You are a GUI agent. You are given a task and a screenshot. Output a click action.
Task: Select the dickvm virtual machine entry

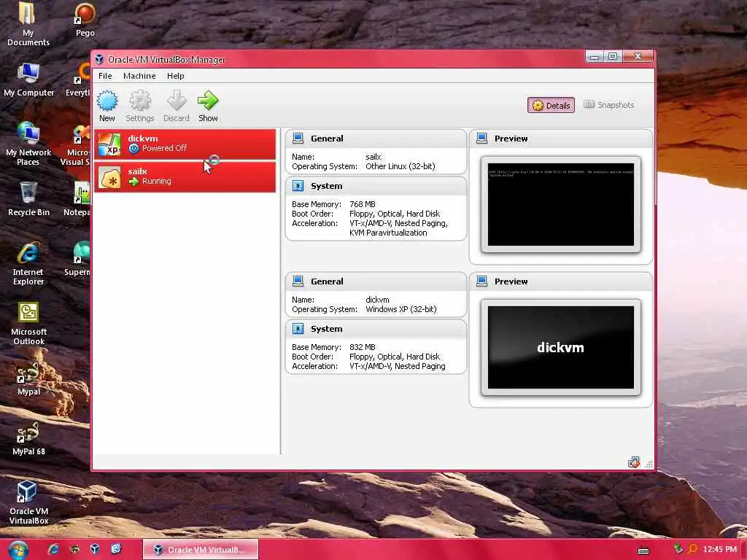tap(185, 144)
